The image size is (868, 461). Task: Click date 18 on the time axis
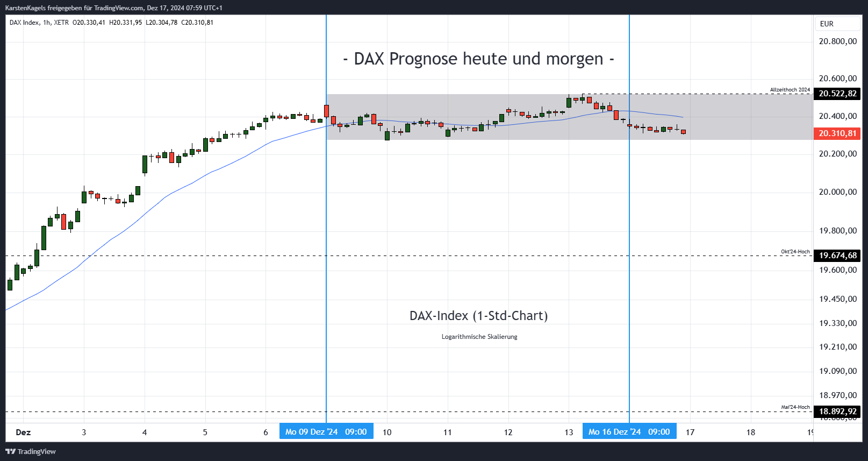751,432
